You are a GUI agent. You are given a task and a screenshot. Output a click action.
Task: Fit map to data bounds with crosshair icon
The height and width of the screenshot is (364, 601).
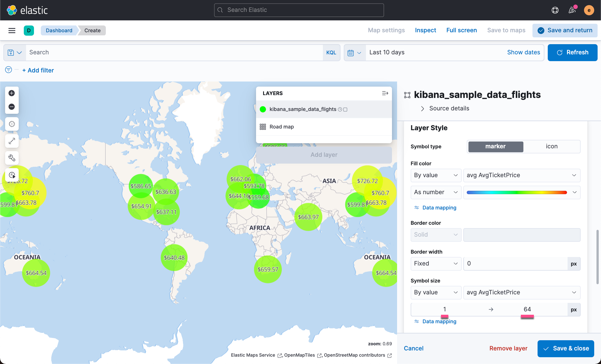pos(12,124)
